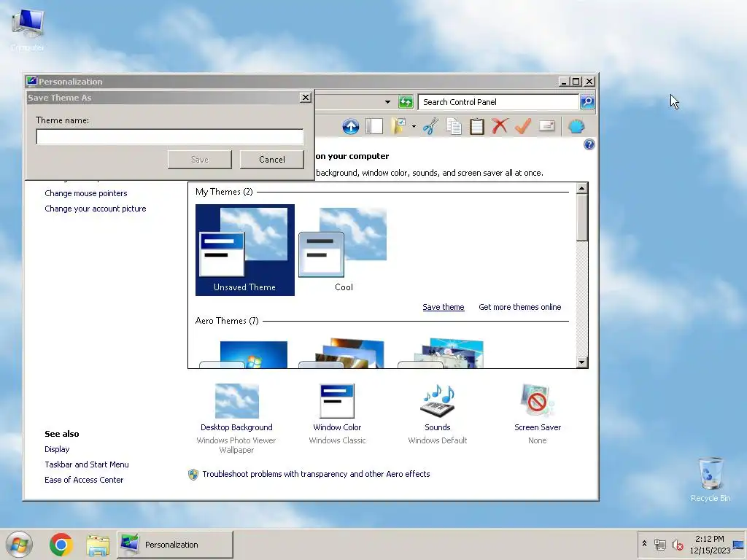This screenshot has width=747, height=560.
Task: Click the blue Up arrow toolbar icon
Action: click(x=351, y=127)
